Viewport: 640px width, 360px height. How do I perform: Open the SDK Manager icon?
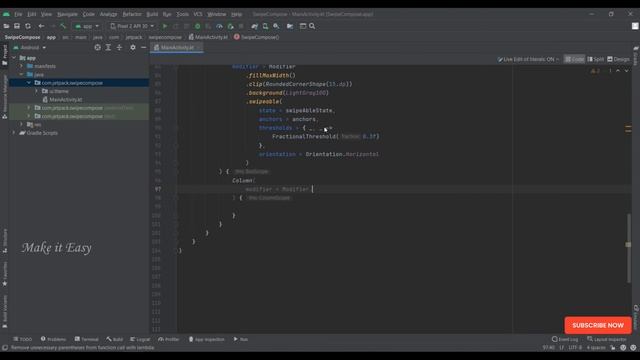pos(276,26)
